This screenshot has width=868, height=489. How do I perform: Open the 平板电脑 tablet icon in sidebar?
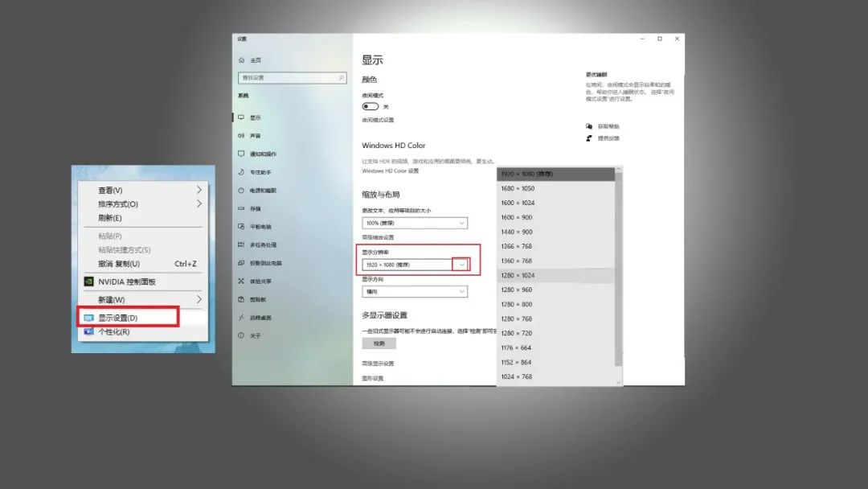[x=241, y=227]
